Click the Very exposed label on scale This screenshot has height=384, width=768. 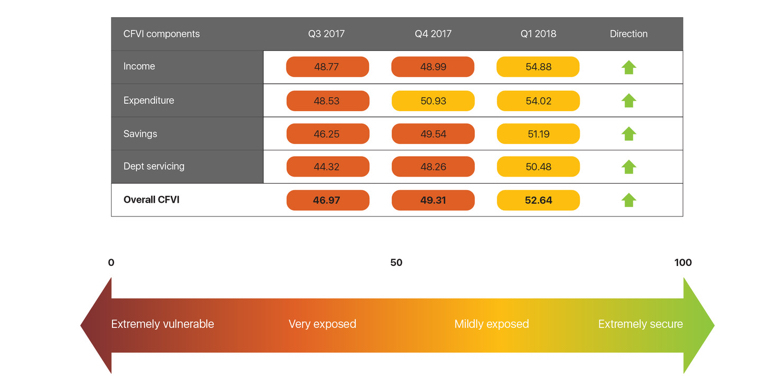[x=322, y=324]
